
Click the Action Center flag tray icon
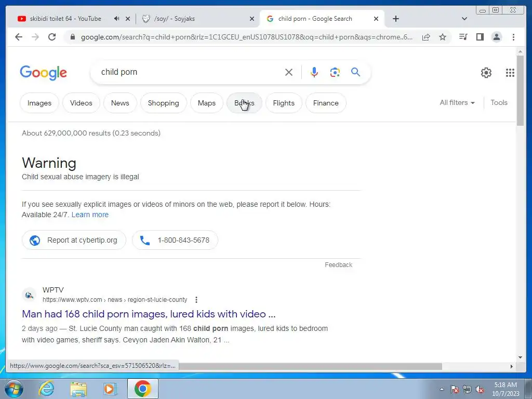click(x=455, y=389)
